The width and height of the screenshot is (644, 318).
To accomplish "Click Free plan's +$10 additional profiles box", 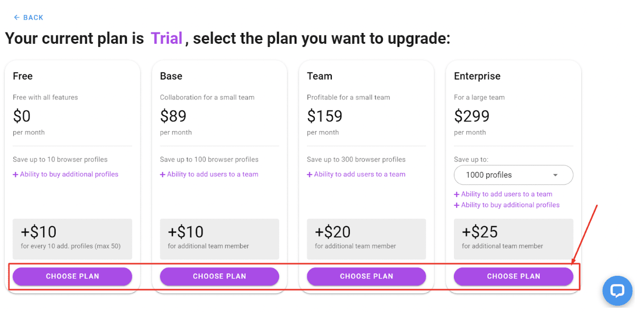I will 72,239.
